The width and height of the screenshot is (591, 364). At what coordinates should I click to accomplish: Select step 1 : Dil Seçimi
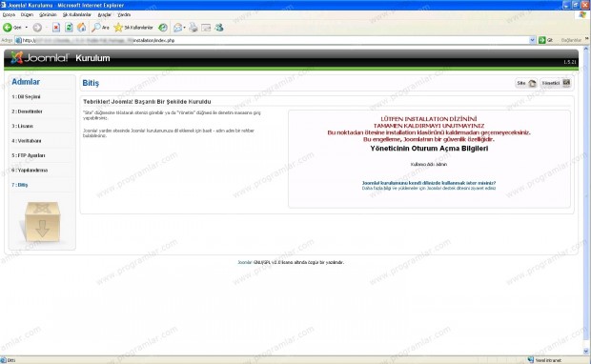(26, 97)
